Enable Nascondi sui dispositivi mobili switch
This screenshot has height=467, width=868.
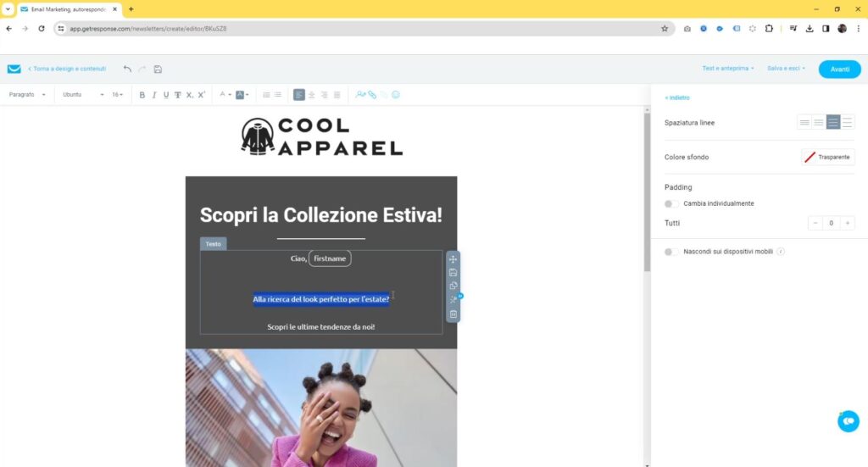tap(671, 252)
